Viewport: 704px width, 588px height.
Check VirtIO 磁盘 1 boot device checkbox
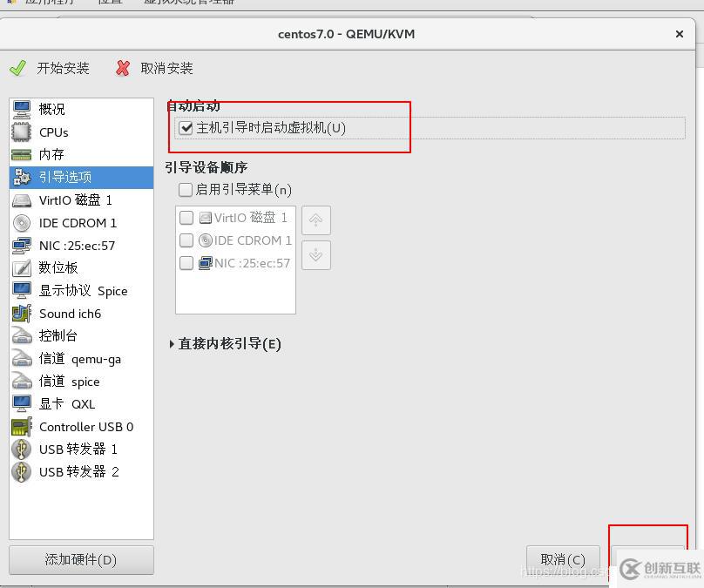186,218
